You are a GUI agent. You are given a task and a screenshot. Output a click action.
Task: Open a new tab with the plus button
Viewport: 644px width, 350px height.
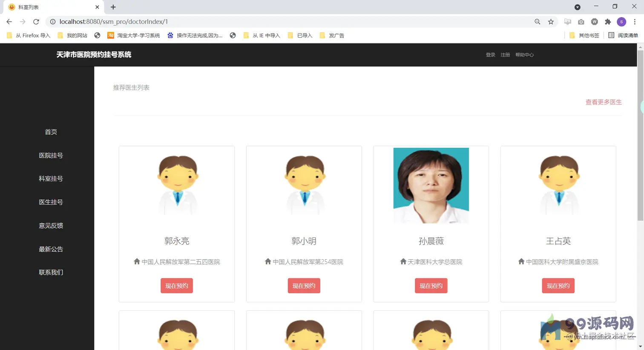point(113,7)
